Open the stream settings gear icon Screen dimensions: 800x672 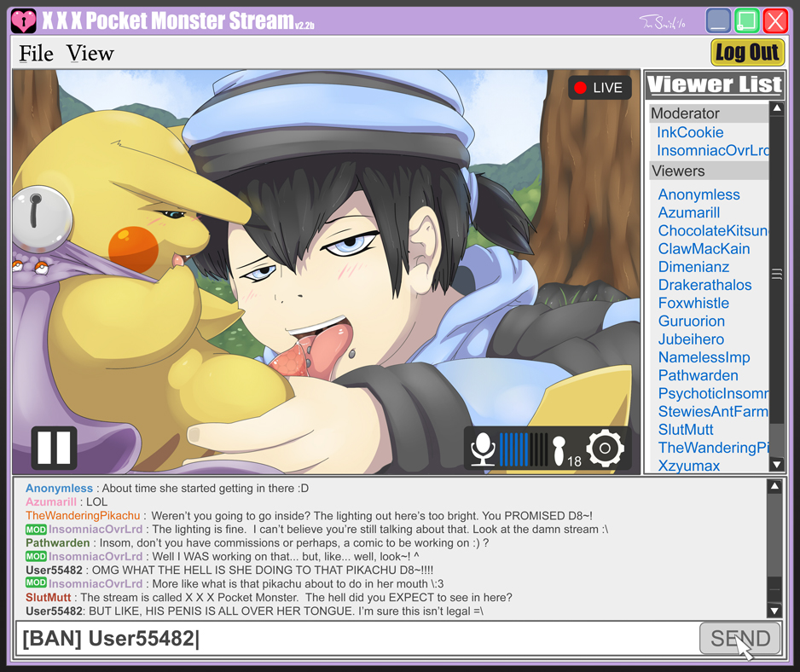(x=605, y=449)
